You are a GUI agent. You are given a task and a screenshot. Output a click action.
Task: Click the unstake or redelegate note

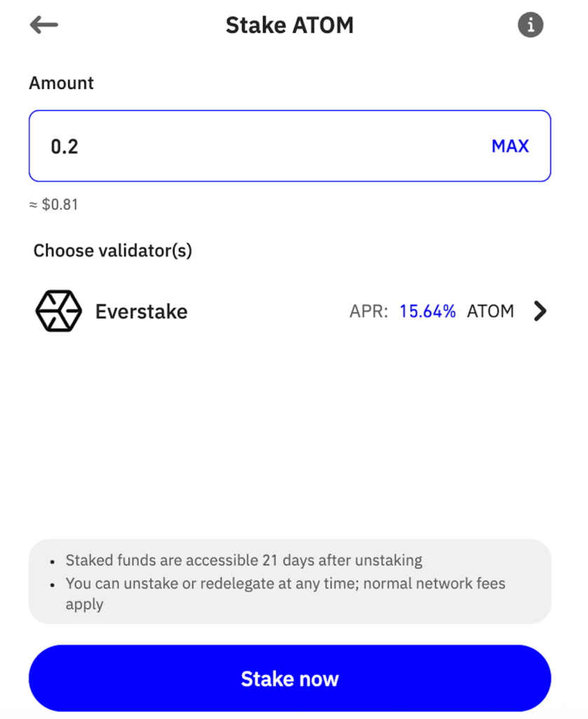[x=285, y=583]
